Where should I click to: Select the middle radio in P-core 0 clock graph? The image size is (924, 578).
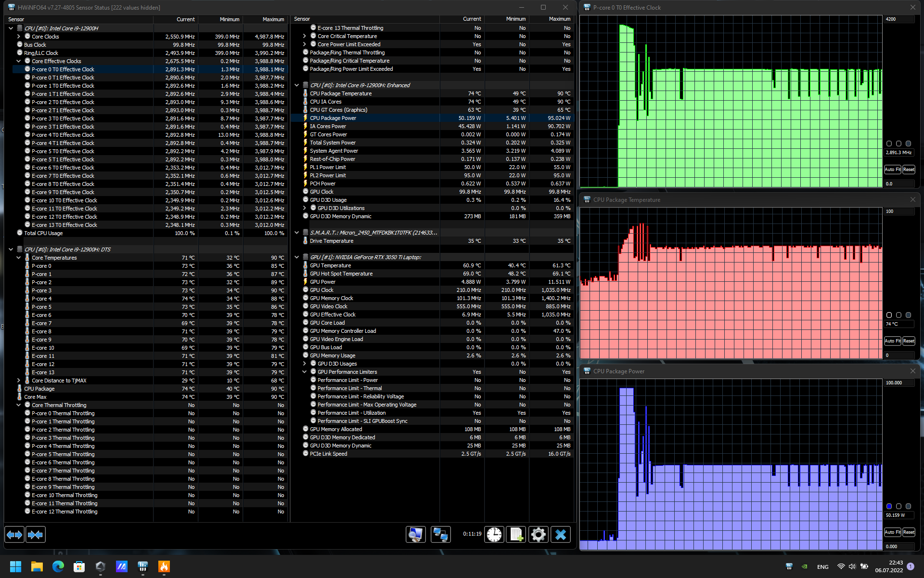[898, 144]
